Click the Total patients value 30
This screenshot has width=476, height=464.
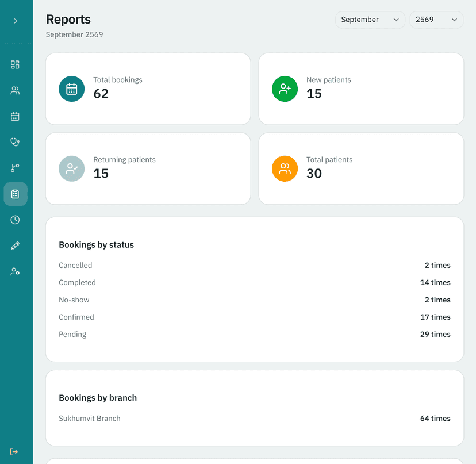[314, 174]
